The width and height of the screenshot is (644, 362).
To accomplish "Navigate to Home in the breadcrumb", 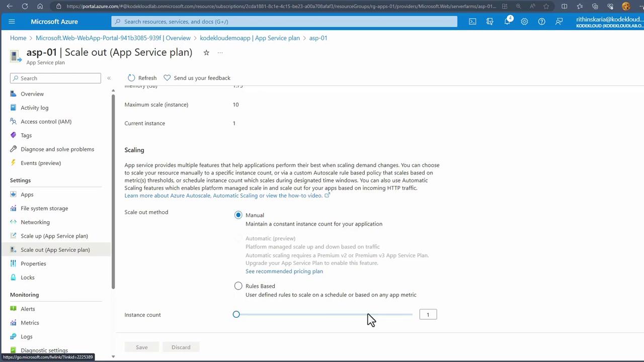I will coord(18,38).
